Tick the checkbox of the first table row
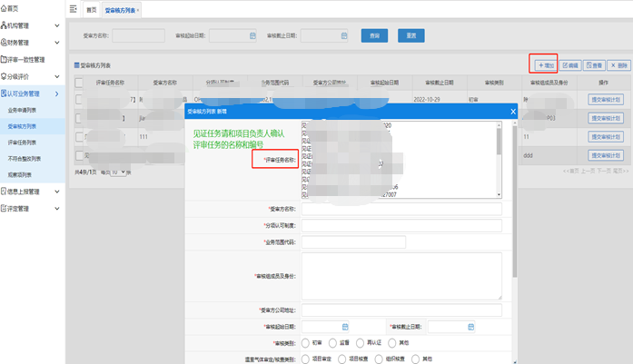This screenshot has width=633, height=364. pos(79,99)
